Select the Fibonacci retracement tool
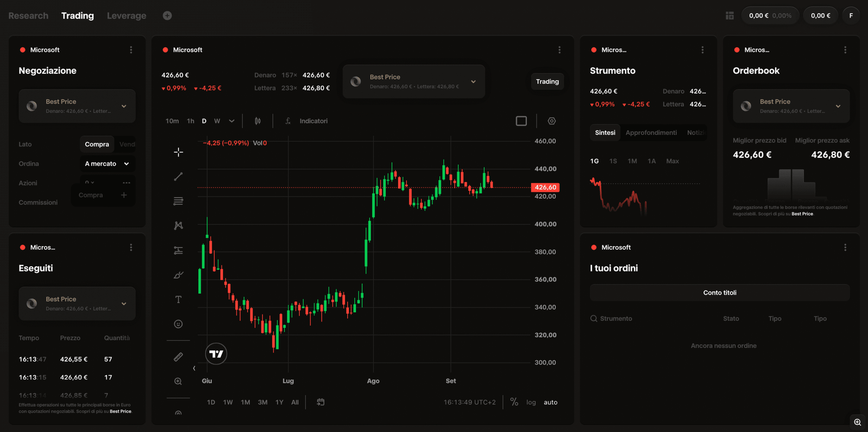Image resolution: width=868 pixels, height=432 pixels. 178,201
